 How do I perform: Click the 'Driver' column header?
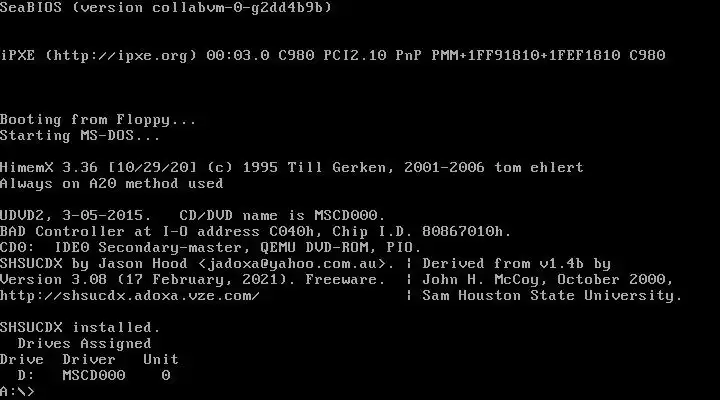click(x=89, y=360)
